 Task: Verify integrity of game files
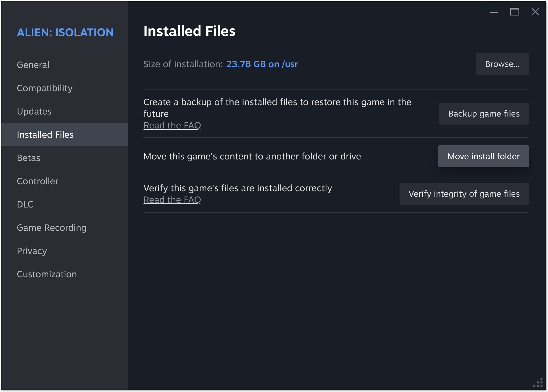(464, 194)
